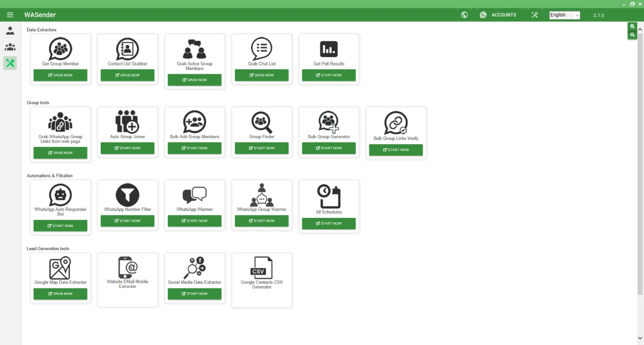The width and height of the screenshot is (644, 345).
Task: Click the tools icon beside ACCOUNTS
Action: click(535, 15)
